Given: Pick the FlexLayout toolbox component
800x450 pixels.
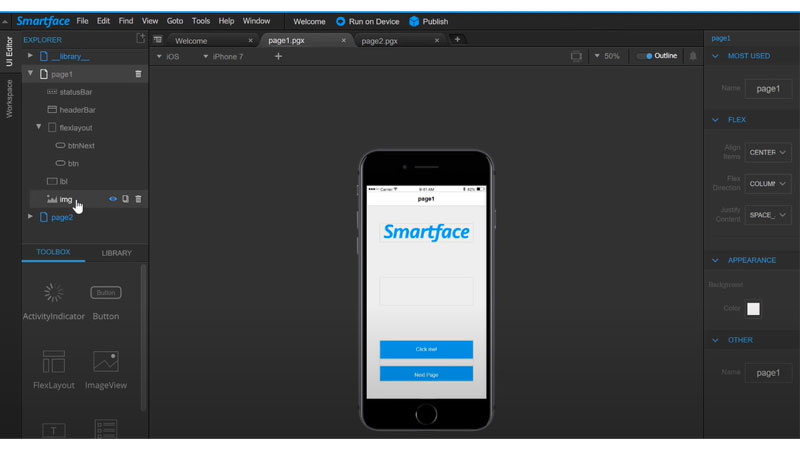Looking at the screenshot, I should 54,370.
